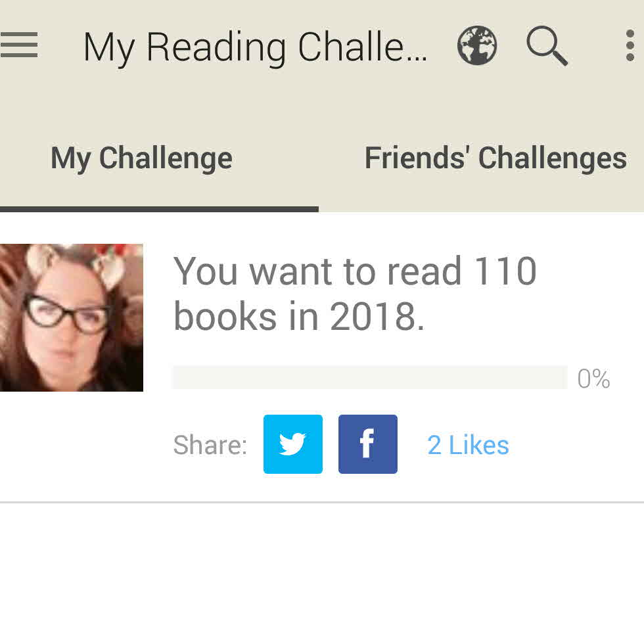This screenshot has width=644, height=644.
Task: Tap the globe icon in the header
Action: coord(477,46)
